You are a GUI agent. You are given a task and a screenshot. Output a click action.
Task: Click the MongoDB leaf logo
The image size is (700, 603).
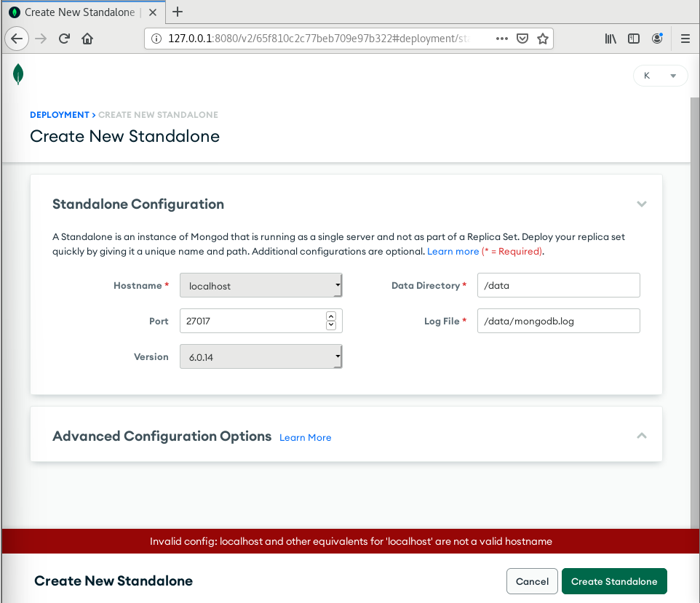click(x=18, y=74)
